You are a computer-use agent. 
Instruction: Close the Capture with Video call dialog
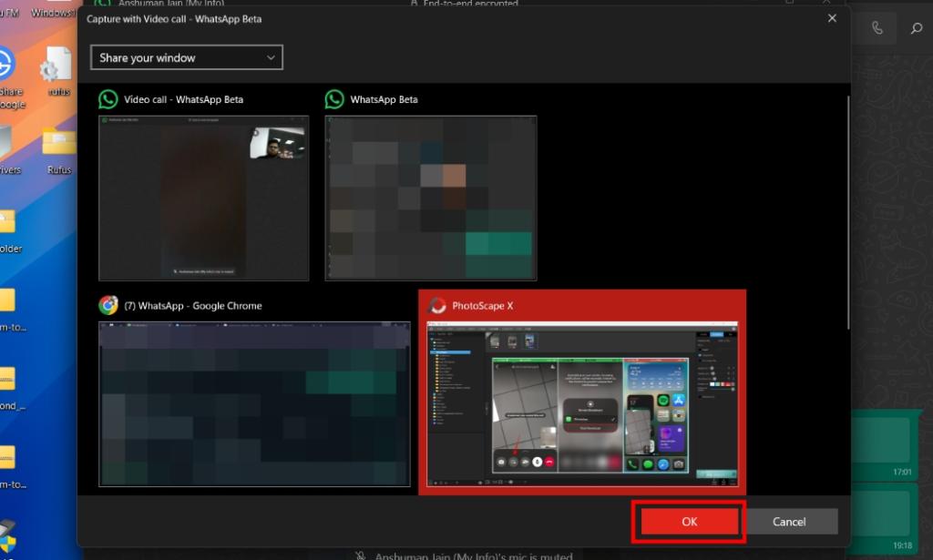coord(832,18)
